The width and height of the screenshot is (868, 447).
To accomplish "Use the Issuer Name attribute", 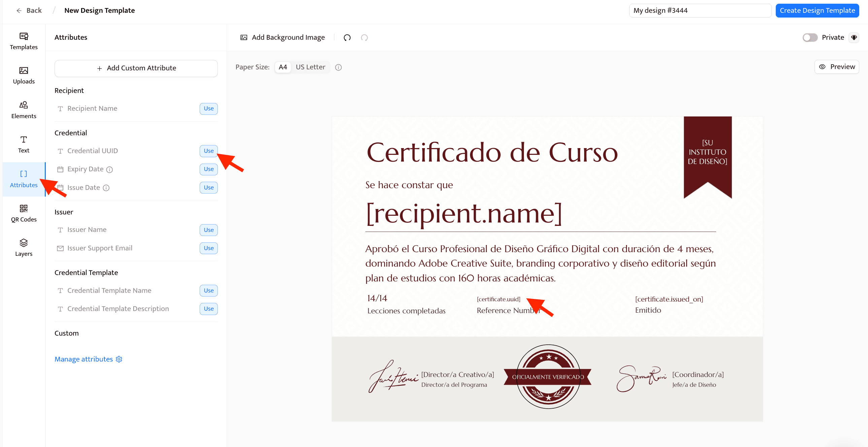I will pyautogui.click(x=208, y=230).
